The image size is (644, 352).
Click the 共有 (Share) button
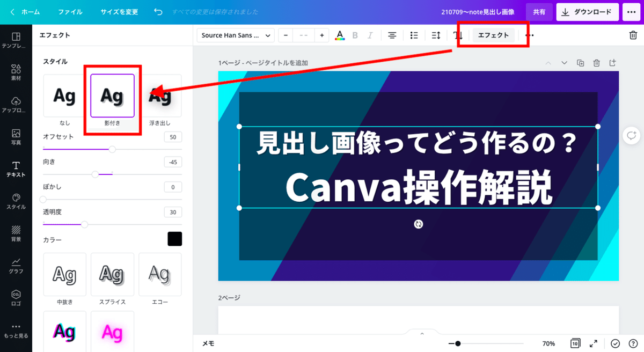[539, 12]
